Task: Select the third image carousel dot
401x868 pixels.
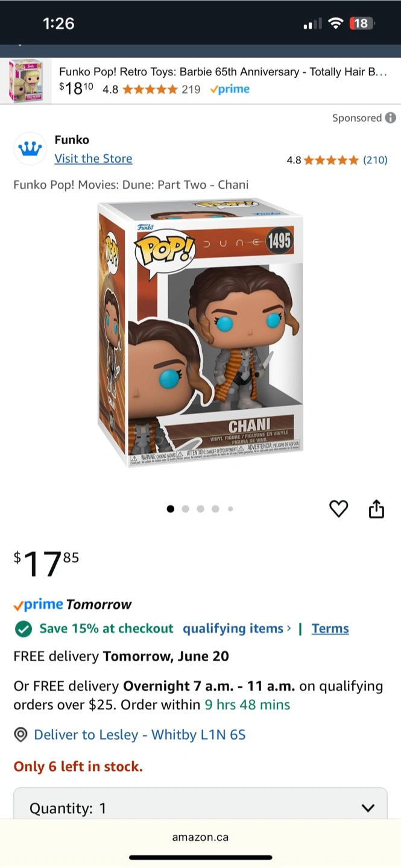Action: [200, 509]
